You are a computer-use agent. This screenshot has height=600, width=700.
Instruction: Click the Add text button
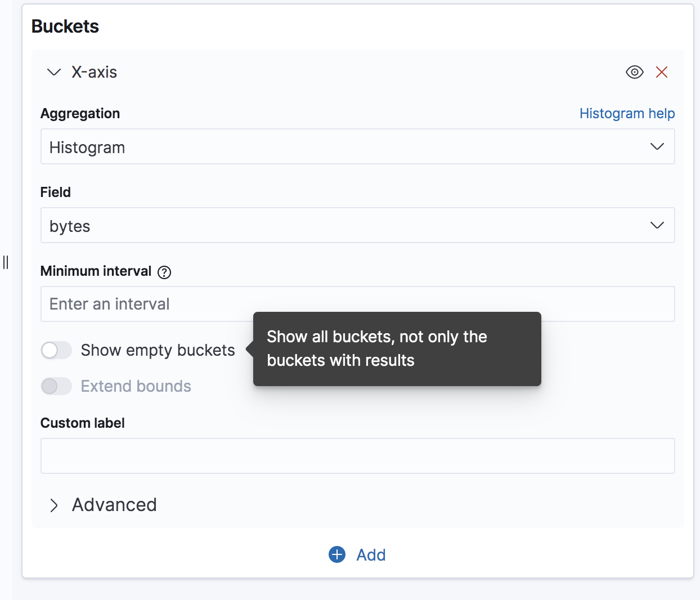(x=371, y=555)
